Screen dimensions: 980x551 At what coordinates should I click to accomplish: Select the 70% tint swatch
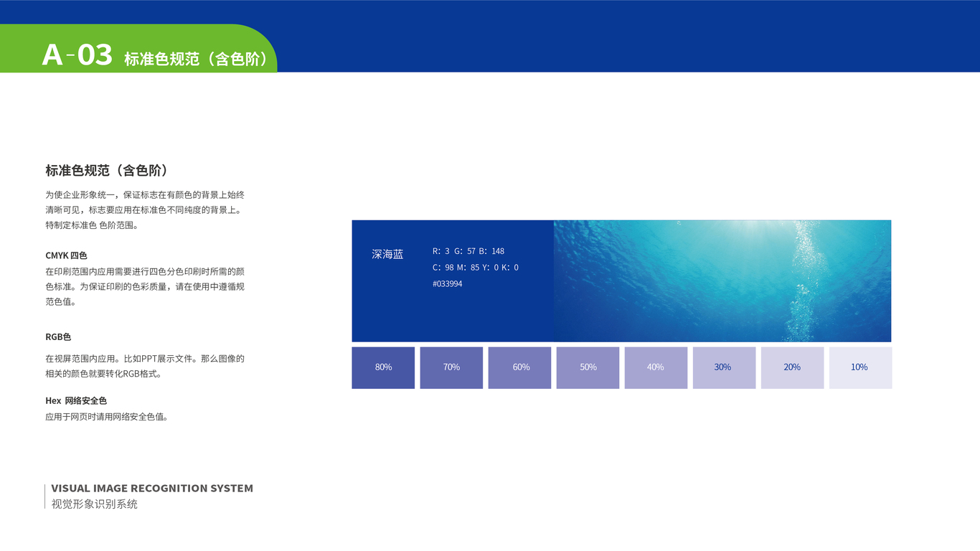coord(451,368)
